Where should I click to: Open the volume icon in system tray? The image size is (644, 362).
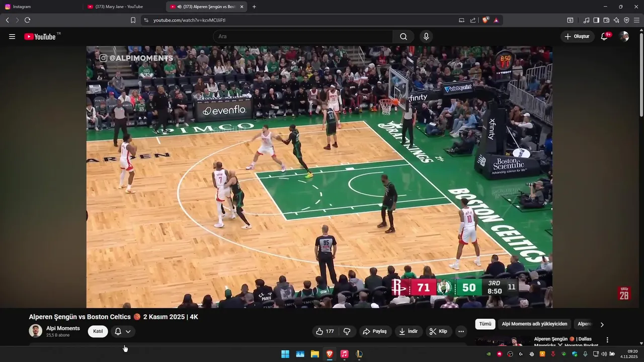point(604,354)
